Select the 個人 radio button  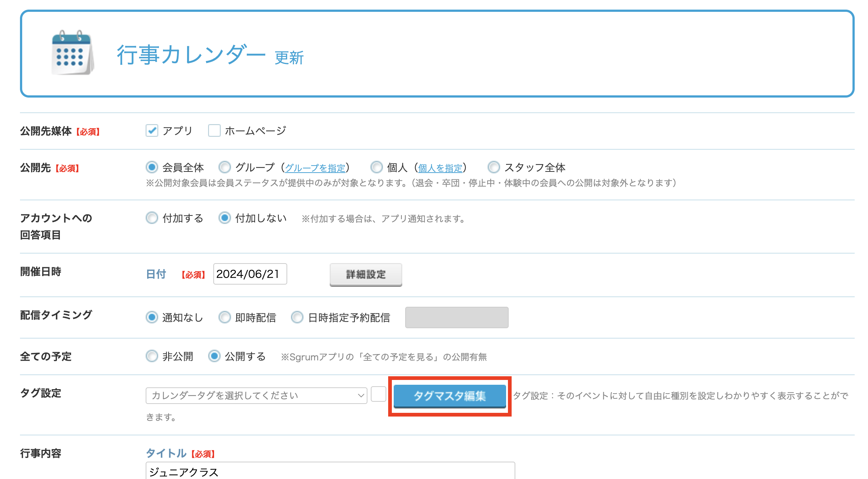(377, 167)
